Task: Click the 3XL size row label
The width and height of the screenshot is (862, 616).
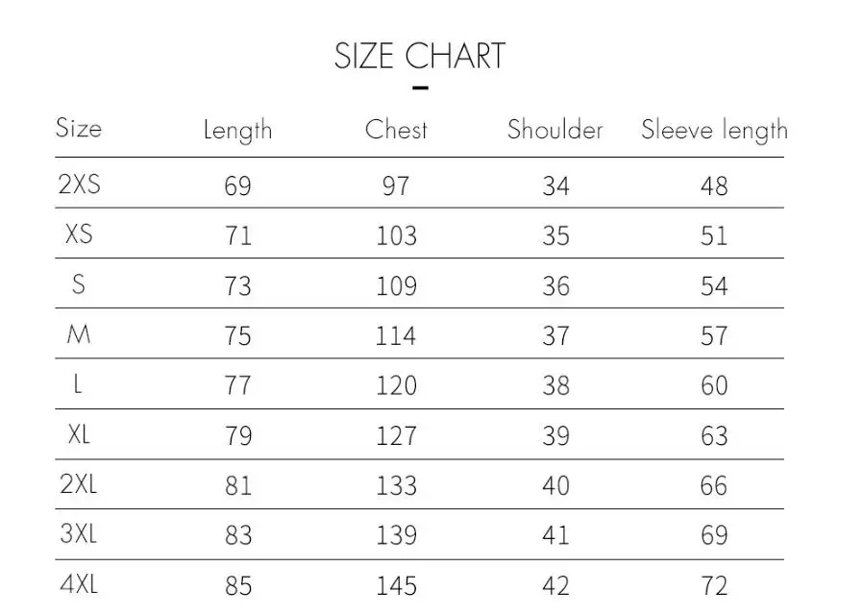Action: (78, 533)
